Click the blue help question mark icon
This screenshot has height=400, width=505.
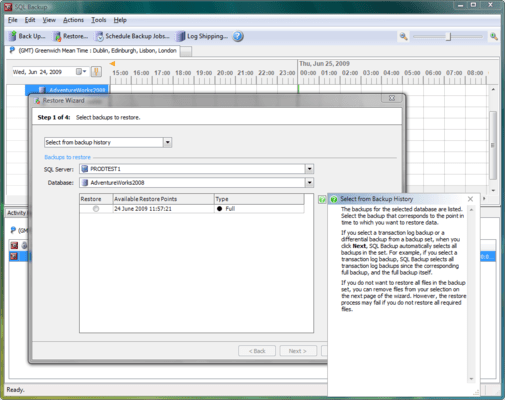coord(238,36)
